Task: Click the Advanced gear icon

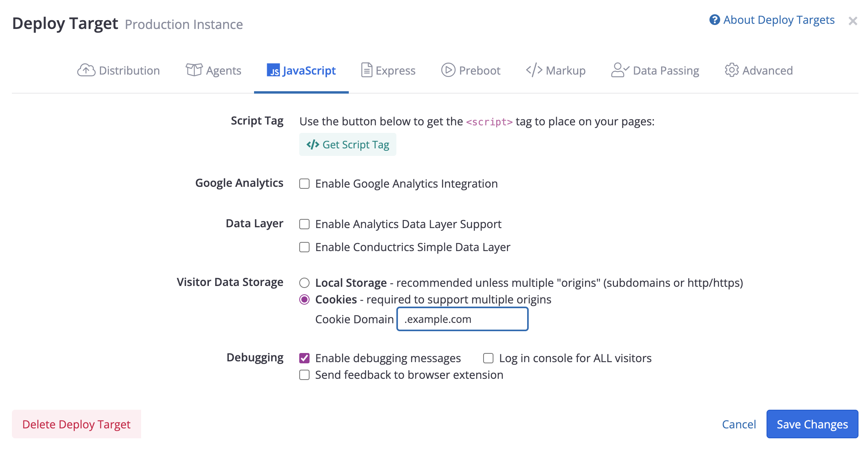Action: [x=732, y=70]
